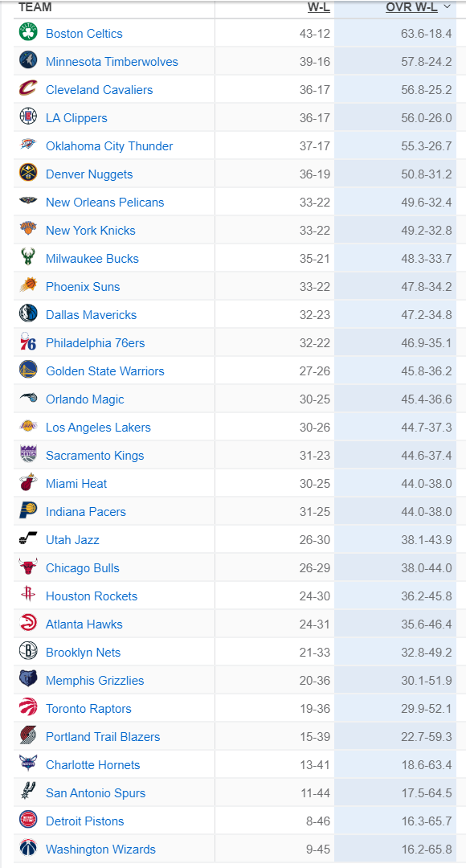Click the Chicago Bulls logo
Viewport: 466px width, 868px height.
point(27,567)
